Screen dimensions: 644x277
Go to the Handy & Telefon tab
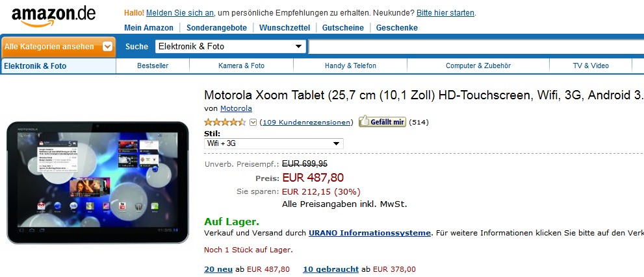coord(350,66)
